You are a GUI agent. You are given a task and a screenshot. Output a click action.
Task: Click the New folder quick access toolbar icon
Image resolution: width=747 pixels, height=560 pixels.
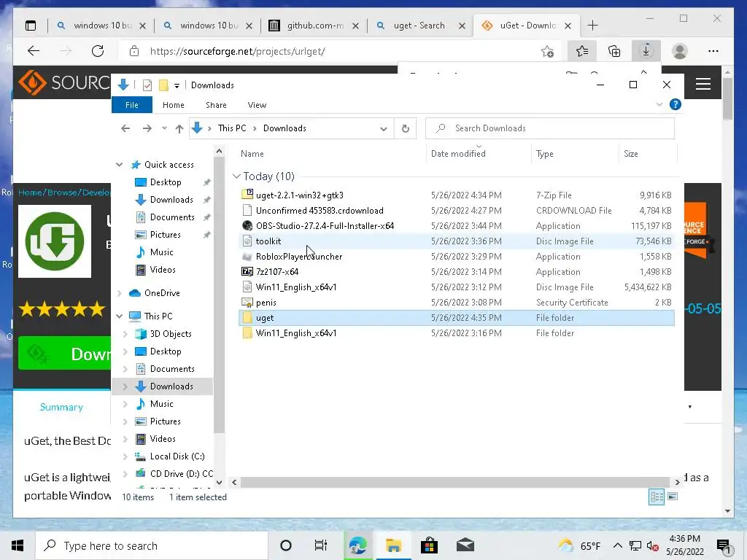tap(163, 85)
